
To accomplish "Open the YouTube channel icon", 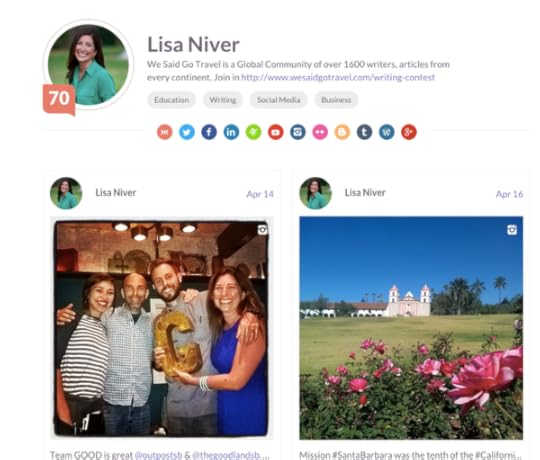I will pos(276,132).
